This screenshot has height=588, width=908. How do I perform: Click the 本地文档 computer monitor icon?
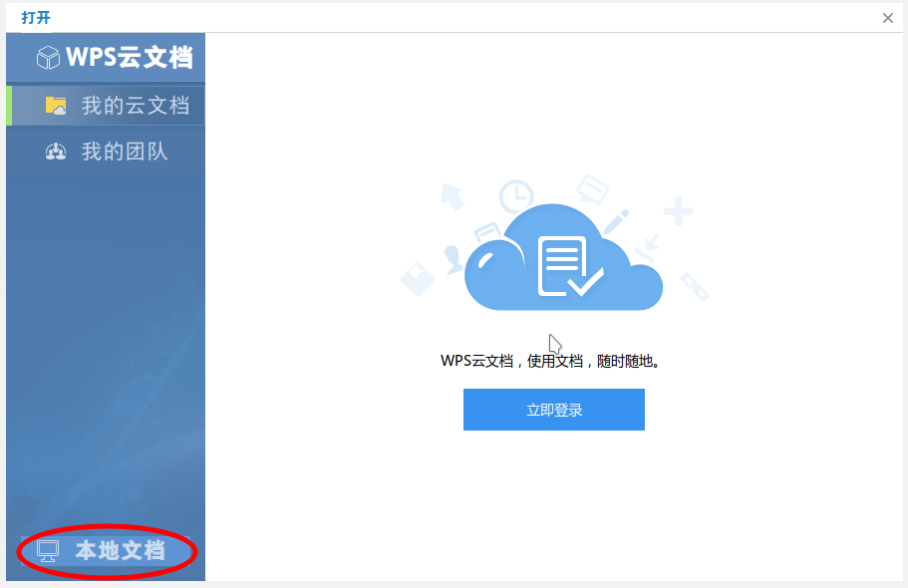coord(48,551)
